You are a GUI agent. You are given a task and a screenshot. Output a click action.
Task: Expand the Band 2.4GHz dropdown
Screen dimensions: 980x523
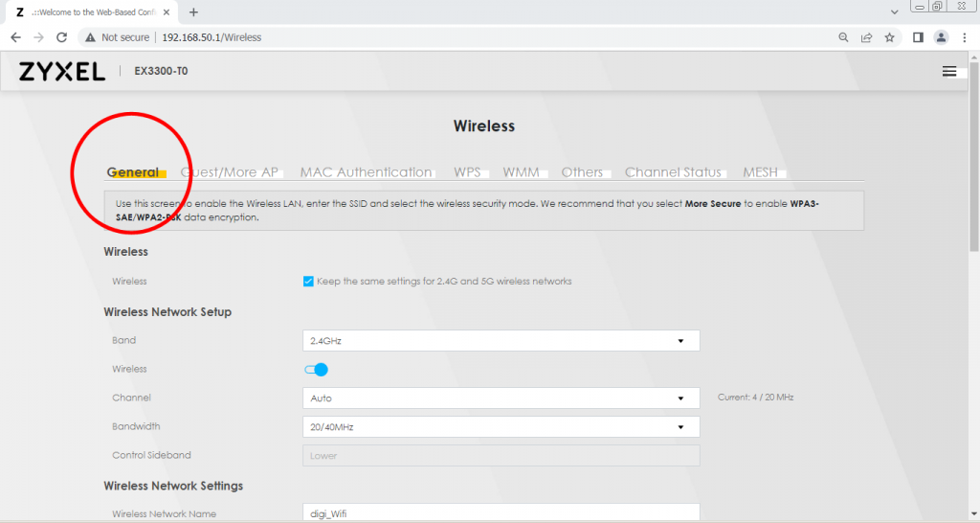(501, 341)
